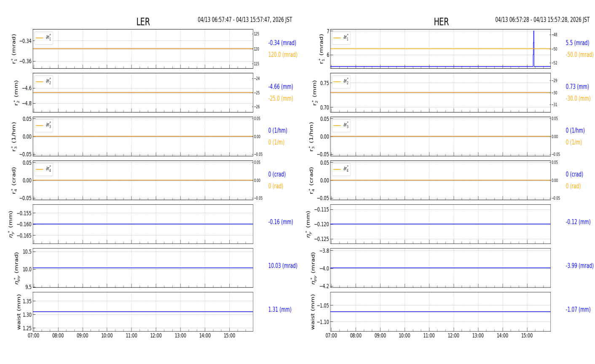The height and width of the screenshot is (364, 595).
Task: Click the ∂r2* legend in LER plot
Action: pyautogui.click(x=44, y=81)
